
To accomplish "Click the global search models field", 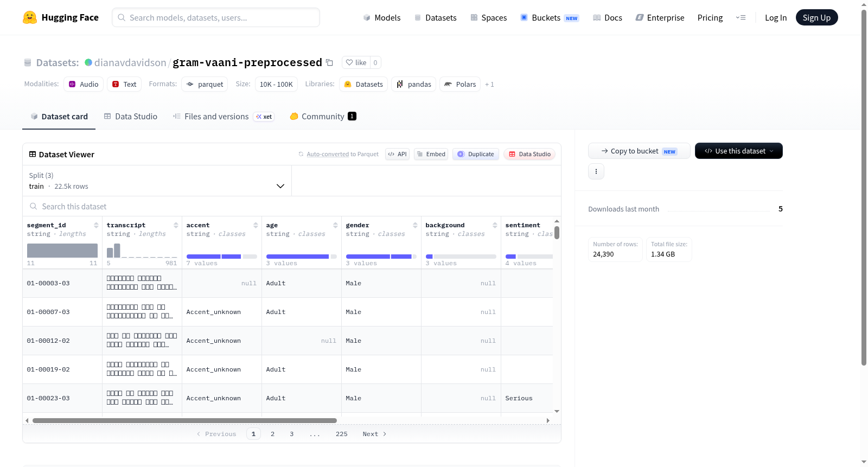I will click(216, 17).
